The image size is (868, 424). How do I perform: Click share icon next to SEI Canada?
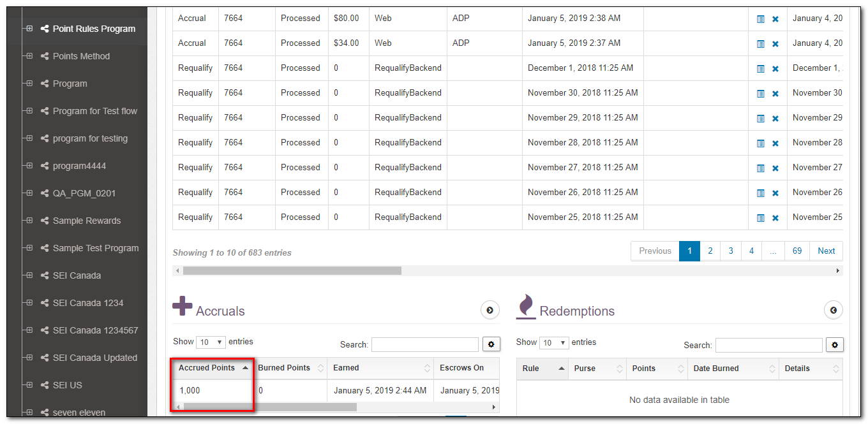pyautogui.click(x=45, y=275)
